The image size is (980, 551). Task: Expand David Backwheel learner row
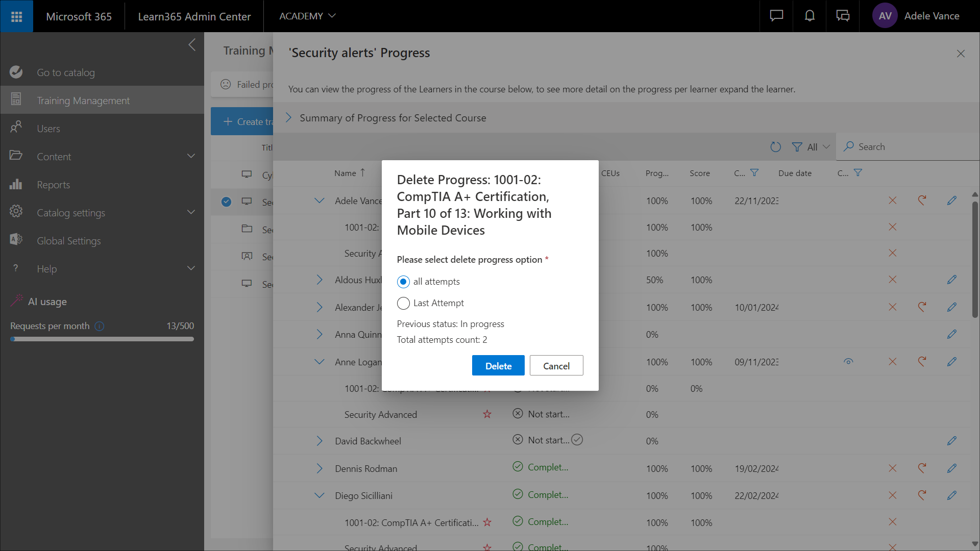click(320, 441)
